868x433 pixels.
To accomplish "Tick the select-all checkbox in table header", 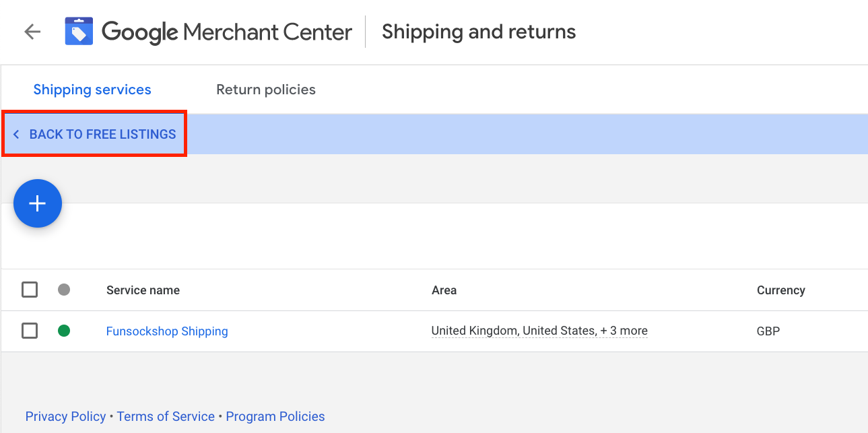I will click(30, 290).
